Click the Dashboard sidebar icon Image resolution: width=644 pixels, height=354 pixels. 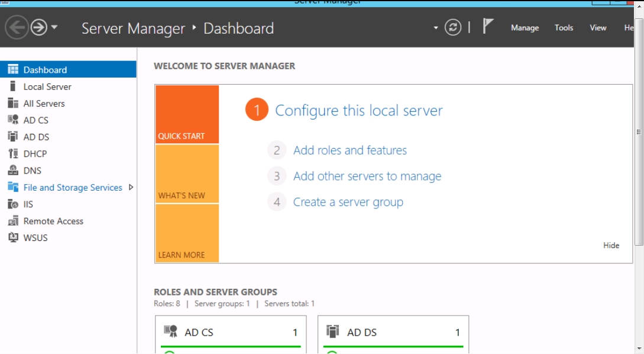pyautogui.click(x=13, y=69)
